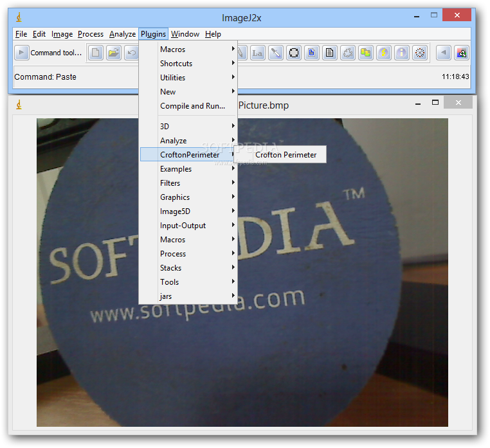Expand the 3D submenu

coord(188,126)
